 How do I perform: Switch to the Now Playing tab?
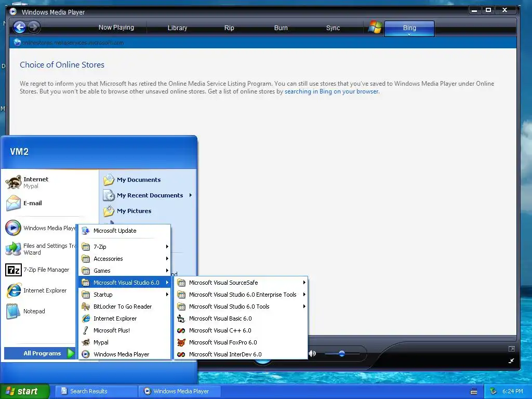(x=116, y=28)
